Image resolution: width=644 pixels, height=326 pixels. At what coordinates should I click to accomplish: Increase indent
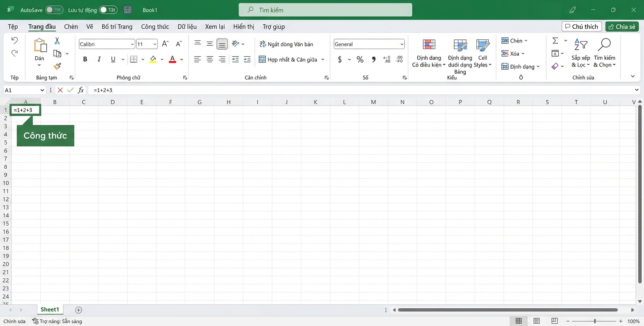pos(247,59)
